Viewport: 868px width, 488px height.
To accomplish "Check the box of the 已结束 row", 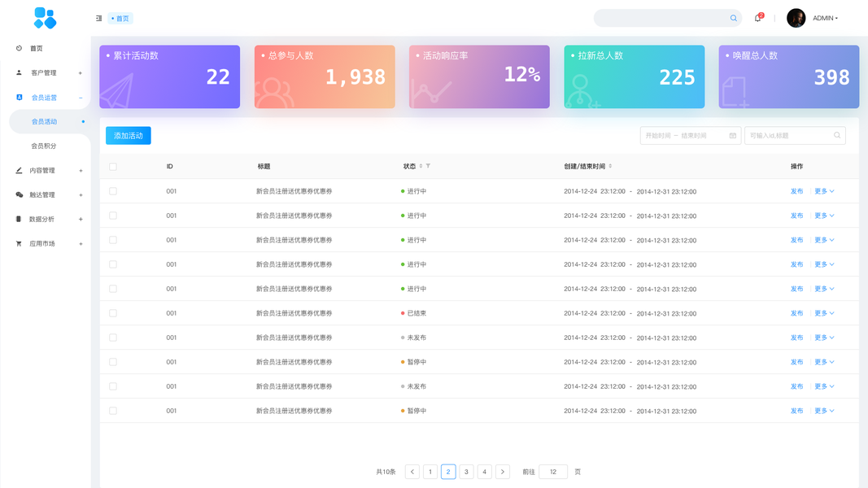I will 113,313.
